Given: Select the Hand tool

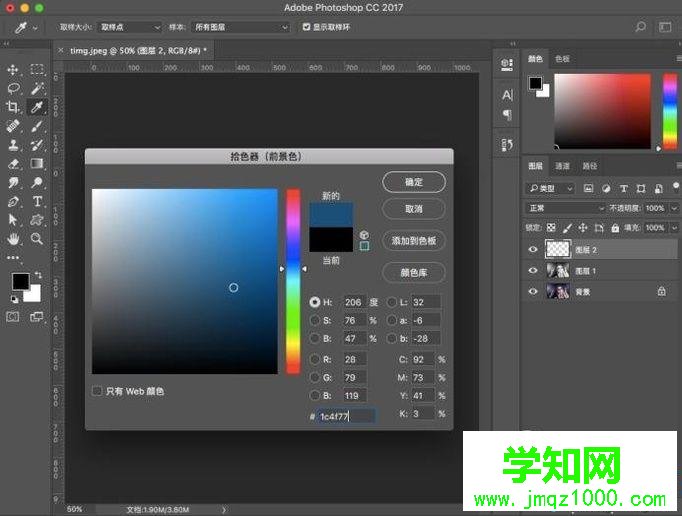Looking at the screenshot, I should coord(13,239).
